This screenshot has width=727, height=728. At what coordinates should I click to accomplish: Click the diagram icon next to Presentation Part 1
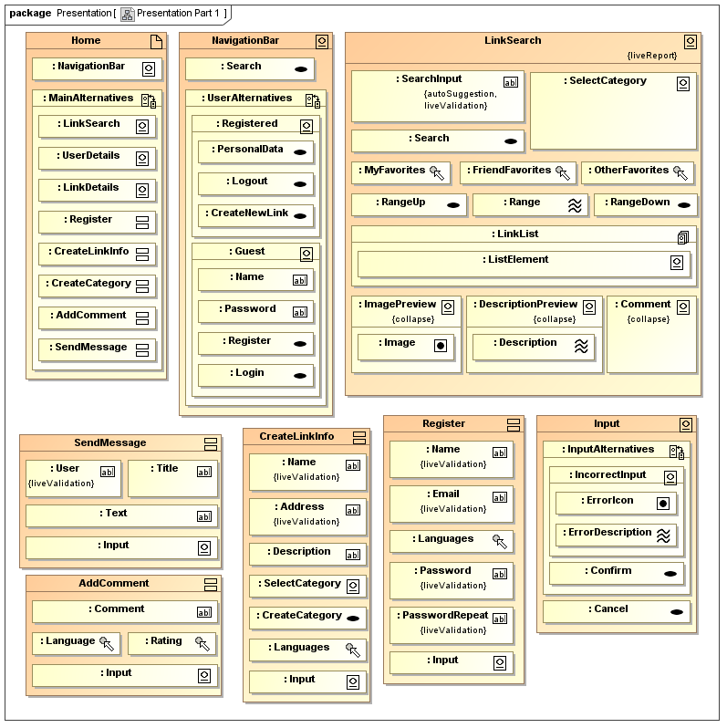127,15
